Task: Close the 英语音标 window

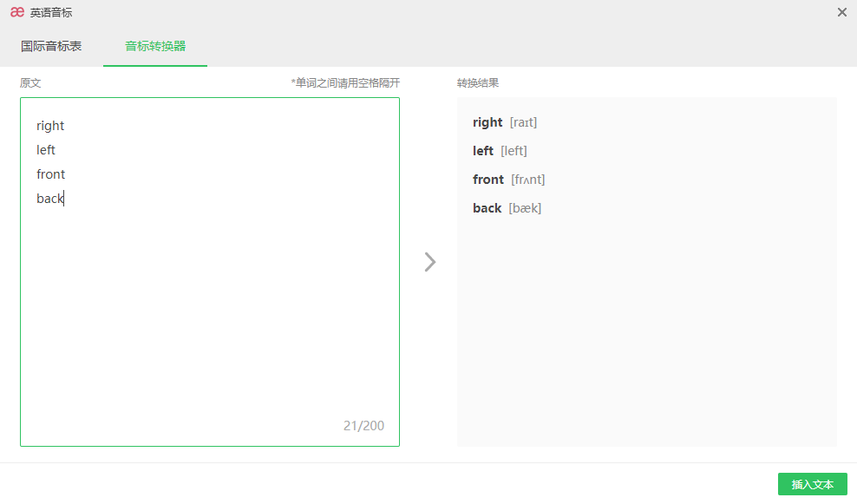Action: coord(841,12)
